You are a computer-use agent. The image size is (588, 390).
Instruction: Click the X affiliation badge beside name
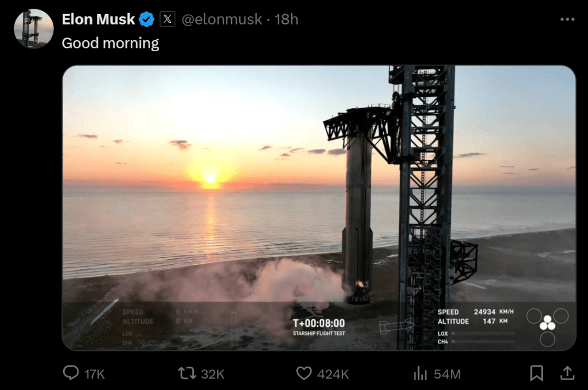(167, 20)
